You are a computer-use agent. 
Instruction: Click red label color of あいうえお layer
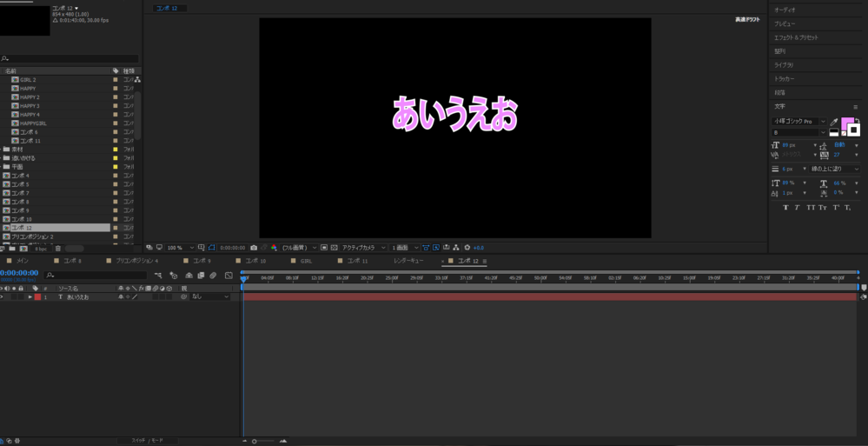[37, 297]
